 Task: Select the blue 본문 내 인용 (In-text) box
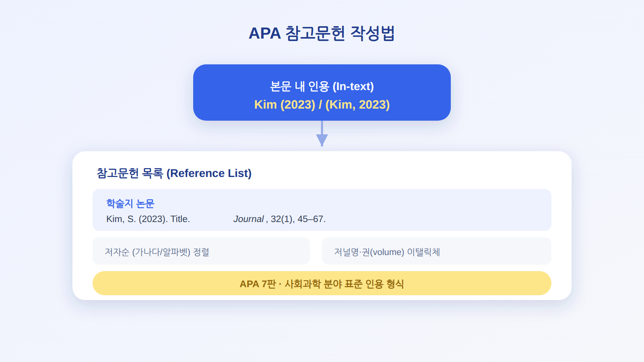pos(322,93)
